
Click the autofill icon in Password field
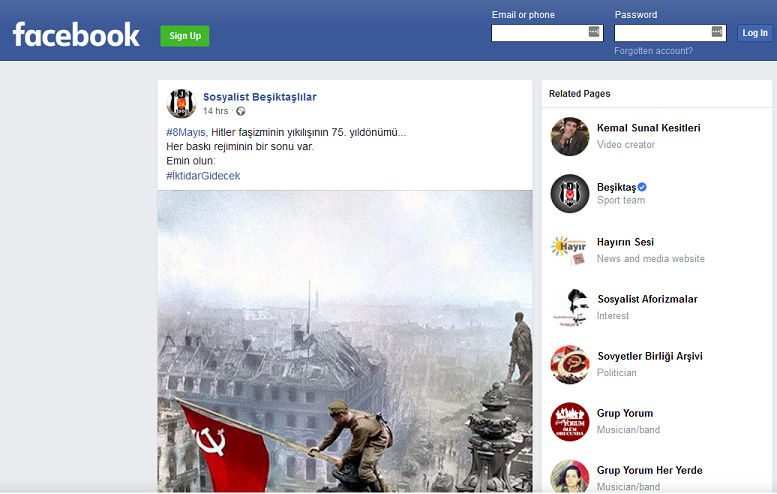point(717,32)
